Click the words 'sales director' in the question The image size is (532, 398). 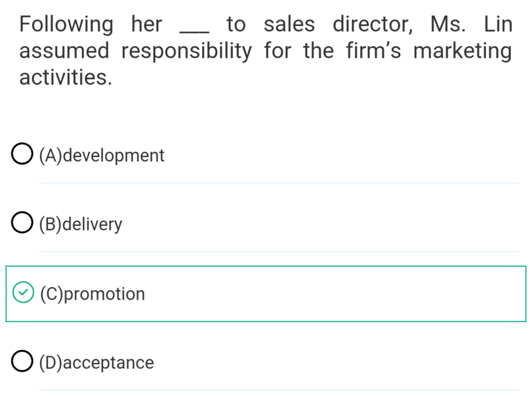pos(338,25)
